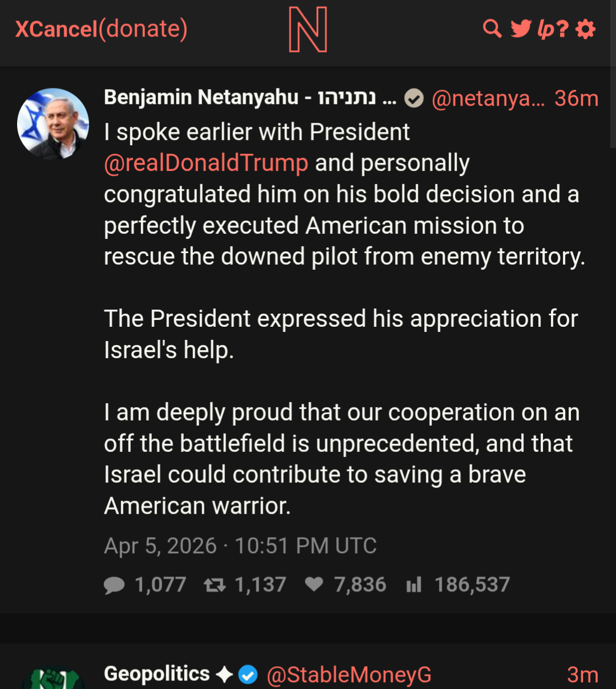Click Netanyahu's profile picture
This screenshot has width=616, height=689.
click(x=53, y=123)
